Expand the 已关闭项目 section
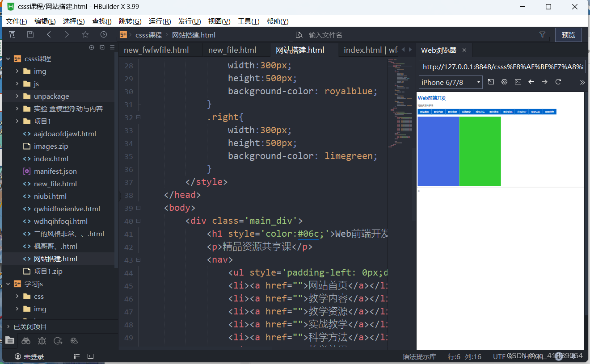 coord(8,327)
